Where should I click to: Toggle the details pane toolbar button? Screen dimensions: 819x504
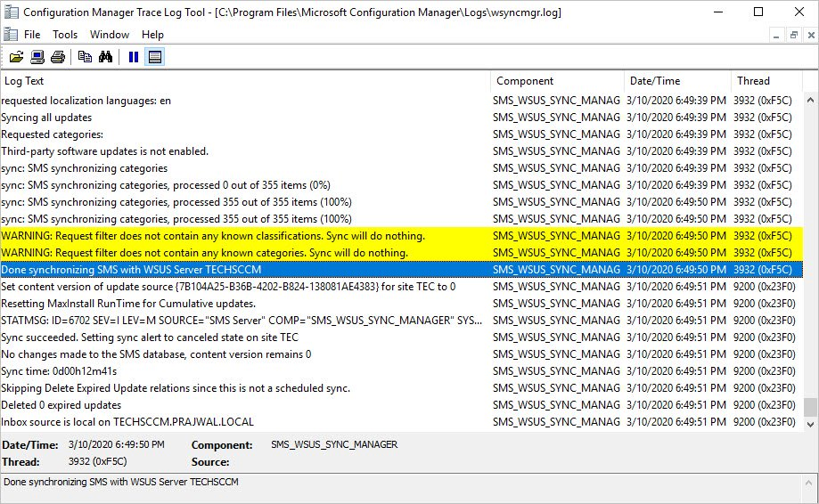(x=154, y=57)
